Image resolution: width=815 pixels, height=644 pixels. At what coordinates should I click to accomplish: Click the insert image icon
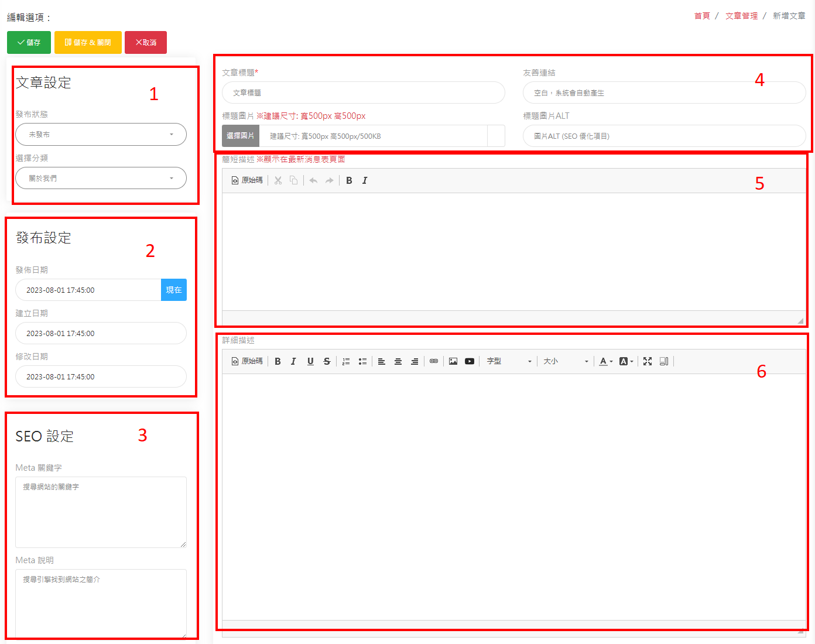pyautogui.click(x=453, y=361)
